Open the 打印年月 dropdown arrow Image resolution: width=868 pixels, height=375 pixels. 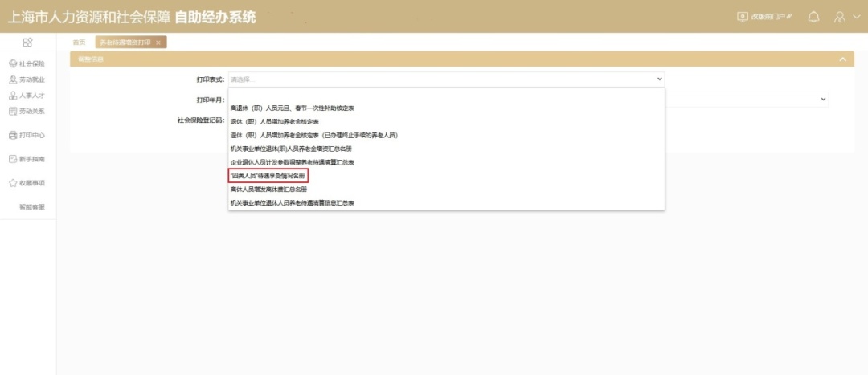pos(822,99)
